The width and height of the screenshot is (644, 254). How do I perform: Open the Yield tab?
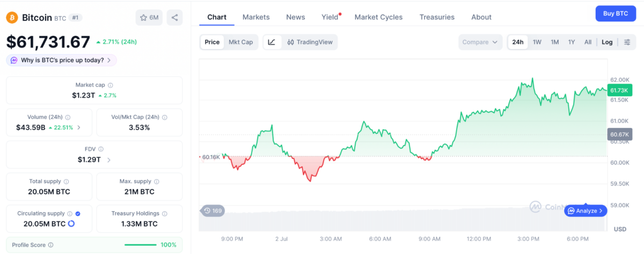tap(330, 17)
